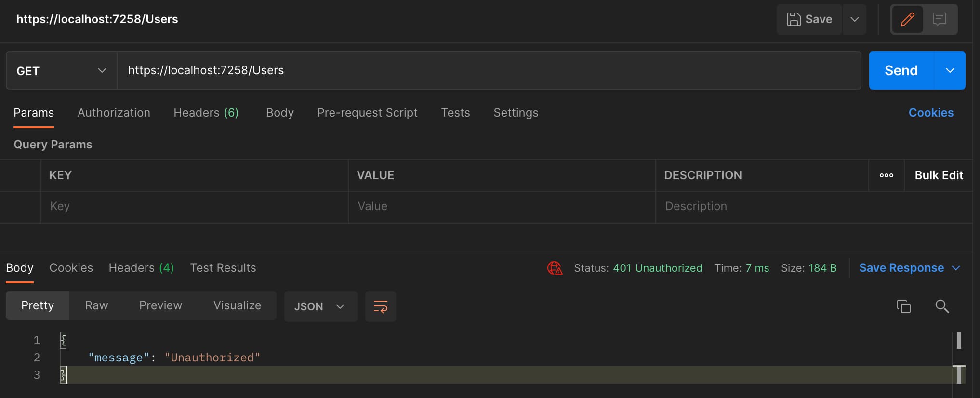Select the Params tab
This screenshot has width=980, height=398.
pyautogui.click(x=34, y=113)
